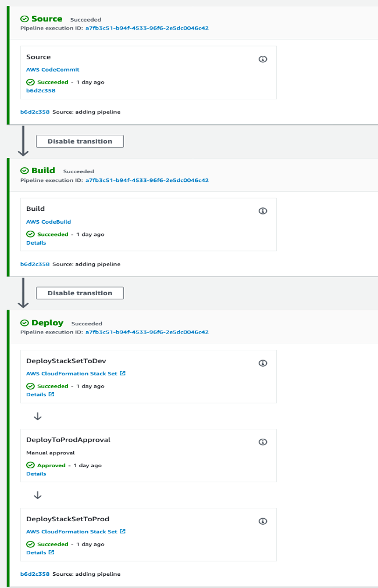The height and width of the screenshot is (588, 378).
Task: Click the green Succeeded checkmark in the Source stage
Action: (x=29, y=82)
